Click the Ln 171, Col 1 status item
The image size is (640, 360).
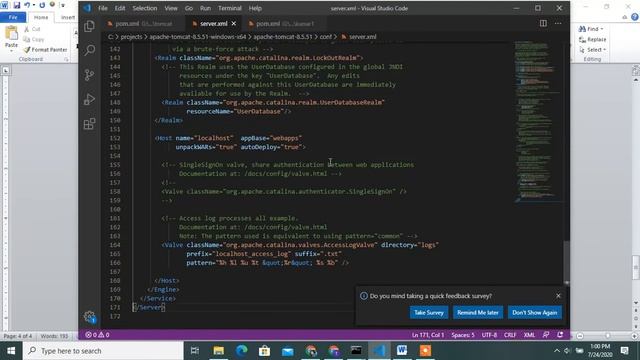(428, 335)
